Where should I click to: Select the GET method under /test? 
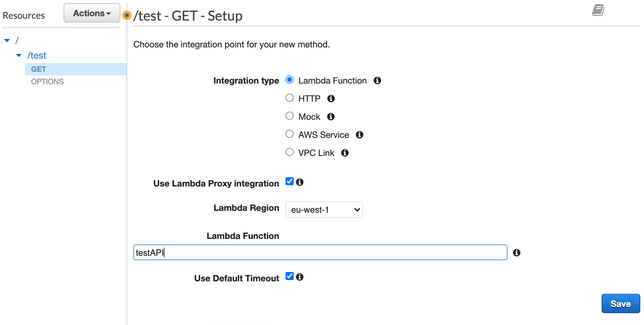(38, 69)
